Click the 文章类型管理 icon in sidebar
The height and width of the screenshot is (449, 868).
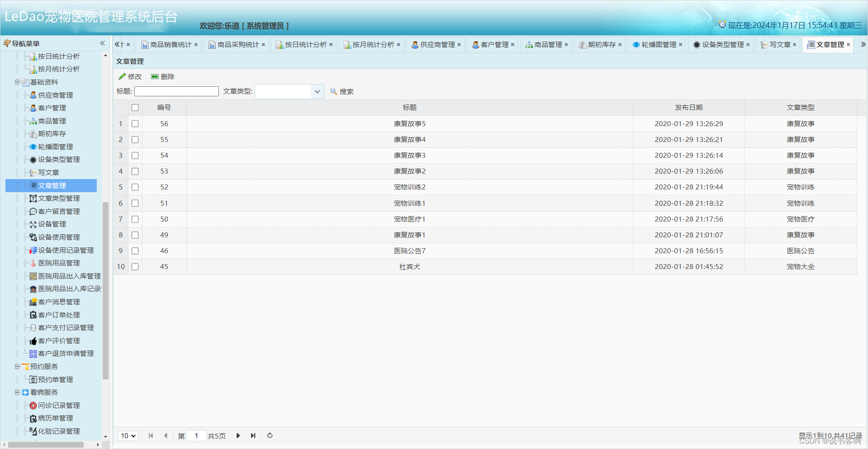33,199
